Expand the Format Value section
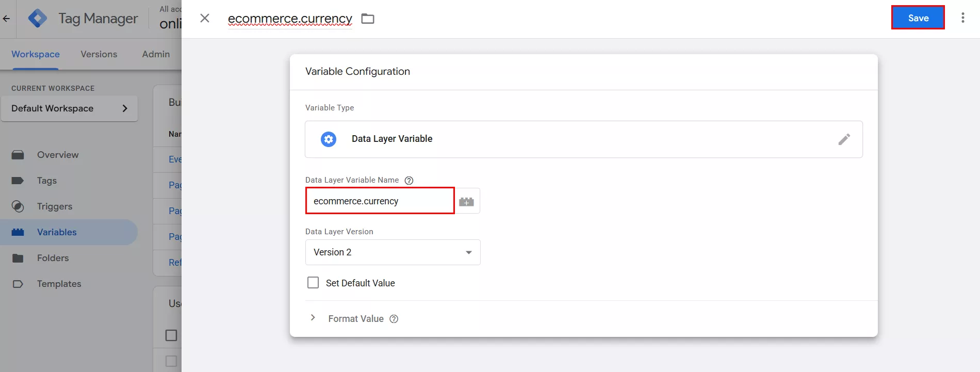The width and height of the screenshot is (980, 372). 313,318
